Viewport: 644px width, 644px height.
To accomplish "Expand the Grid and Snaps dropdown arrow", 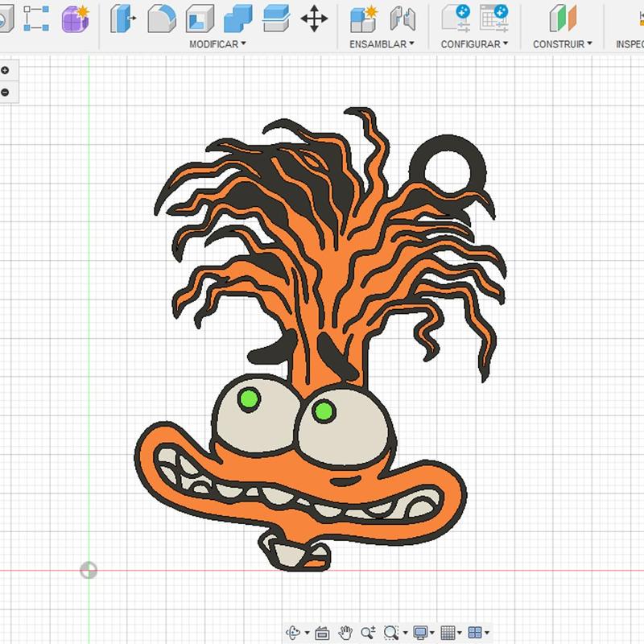I will (x=460, y=633).
